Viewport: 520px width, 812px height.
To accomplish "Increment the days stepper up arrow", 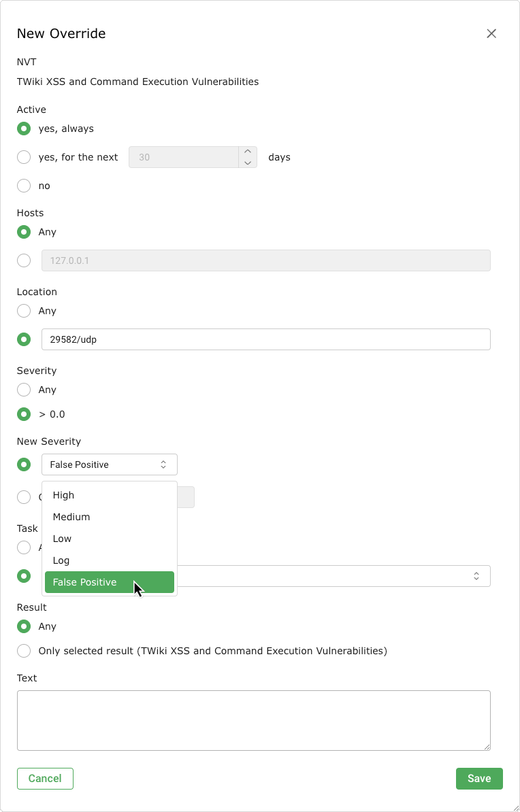I will click(x=248, y=152).
